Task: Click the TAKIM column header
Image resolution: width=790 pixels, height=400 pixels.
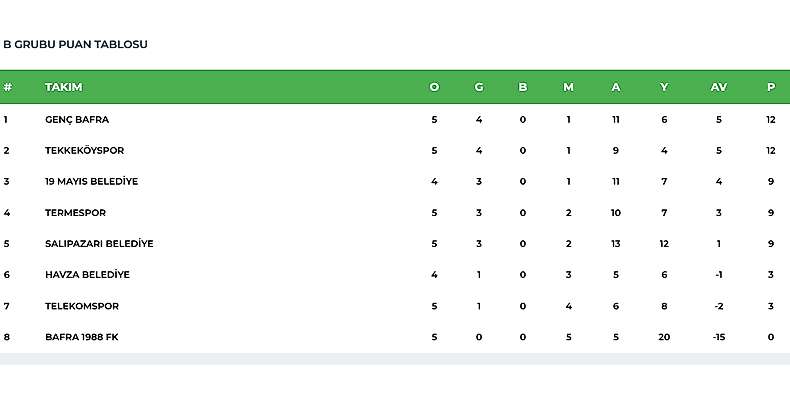Action: pos(63,87)
